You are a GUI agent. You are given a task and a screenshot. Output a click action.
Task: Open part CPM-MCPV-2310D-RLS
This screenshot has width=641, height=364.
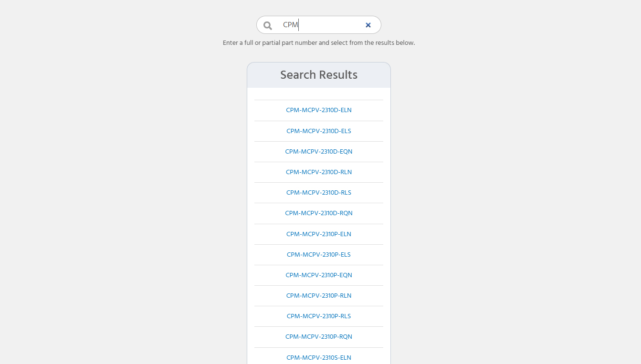click(318, 192)
